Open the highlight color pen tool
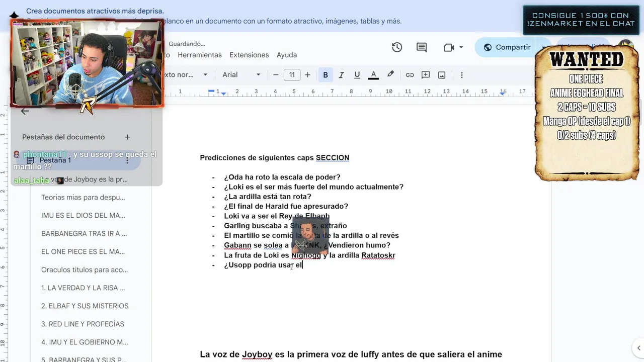This screenshot has width=644, height=362. tap(390, 74)
